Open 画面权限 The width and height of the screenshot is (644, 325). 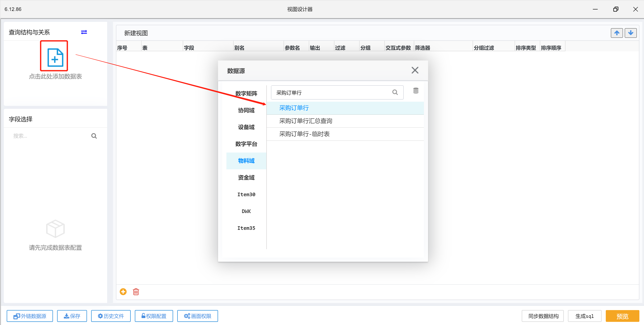coord(197,316)
